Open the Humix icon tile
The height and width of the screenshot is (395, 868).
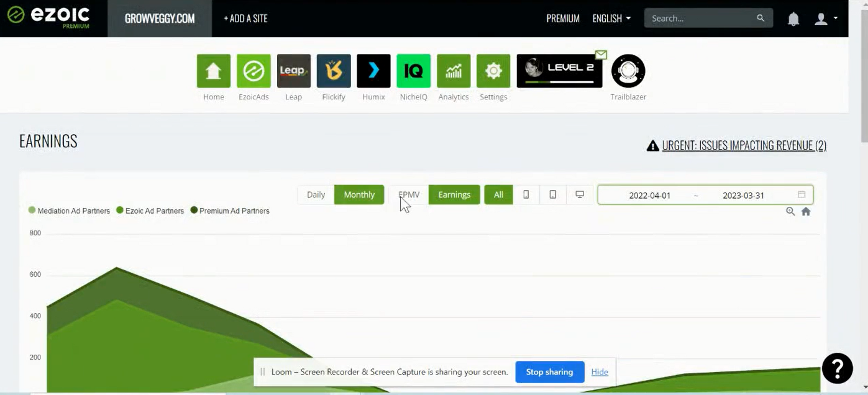point(373,71)
